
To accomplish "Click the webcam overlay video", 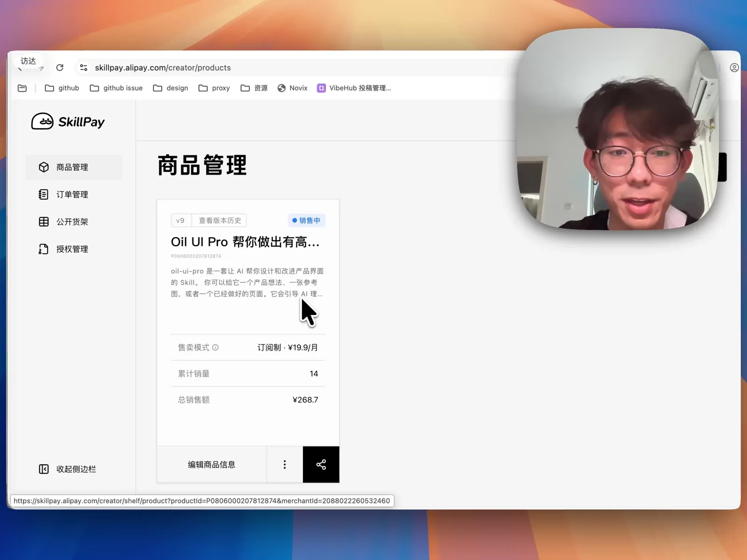I will [619, 129].
